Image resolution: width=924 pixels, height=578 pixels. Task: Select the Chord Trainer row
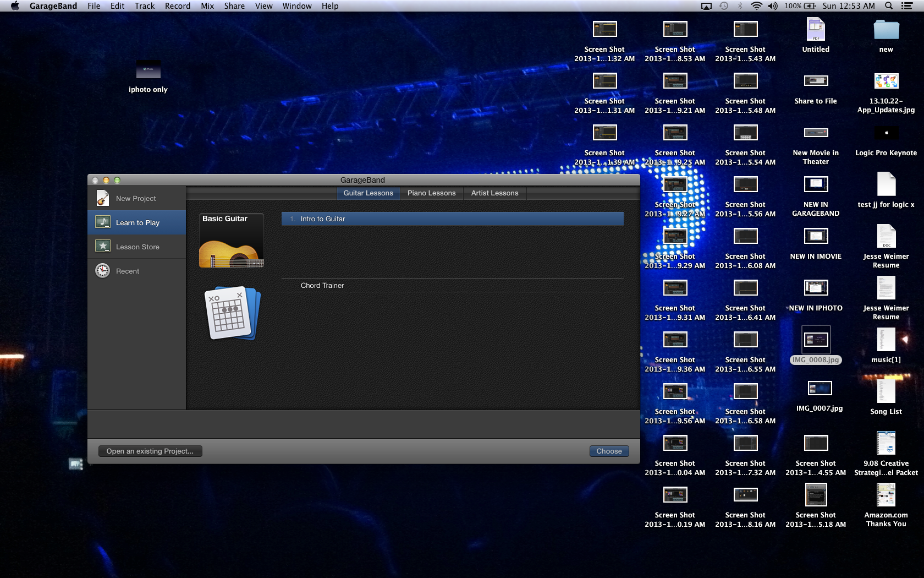tap(453, 286)
